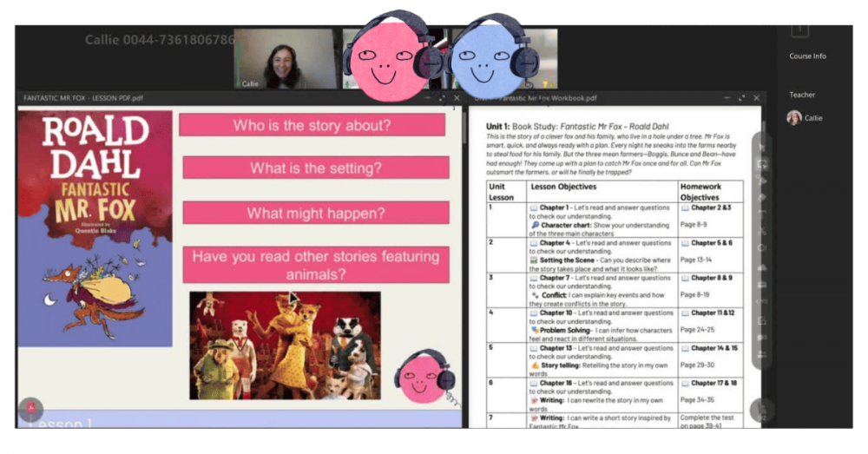
Task: Open the Course Info panel
Action: (x=807, y=56)
